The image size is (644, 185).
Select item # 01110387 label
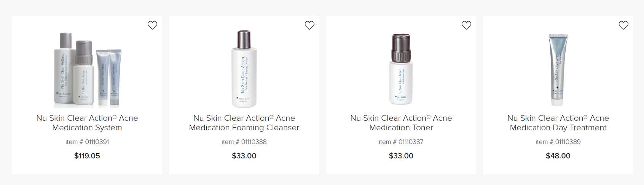tap(401, 142)
